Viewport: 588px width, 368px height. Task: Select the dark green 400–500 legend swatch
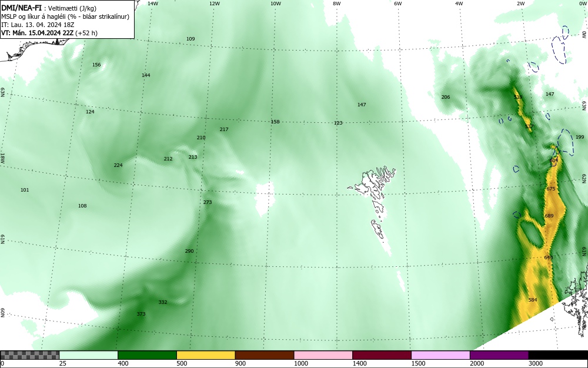point(147,355)
